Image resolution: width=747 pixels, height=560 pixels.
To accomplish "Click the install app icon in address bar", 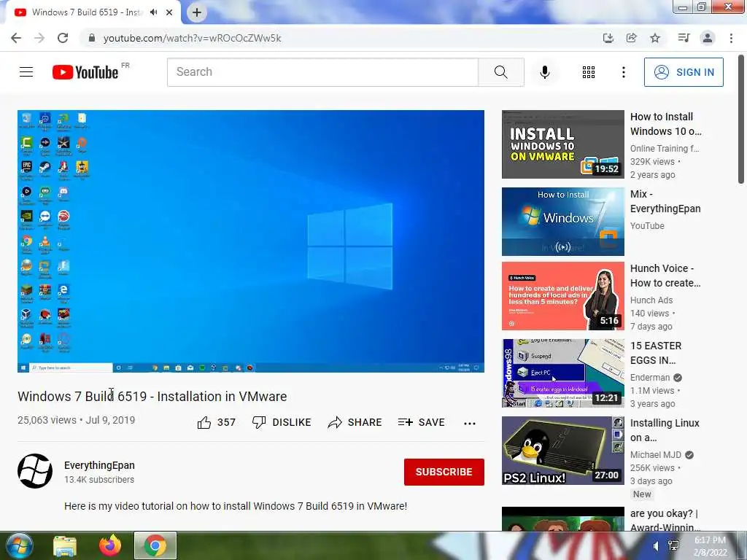I will 608,38.
